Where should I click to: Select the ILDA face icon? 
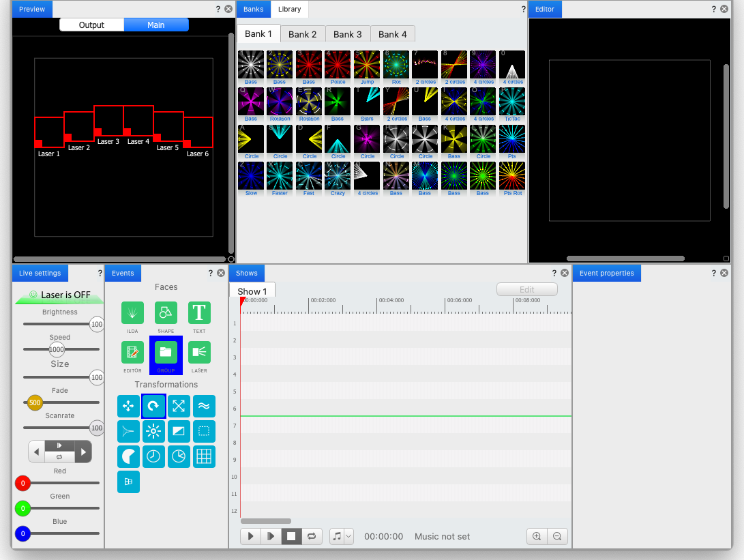[x=132, y=314]
